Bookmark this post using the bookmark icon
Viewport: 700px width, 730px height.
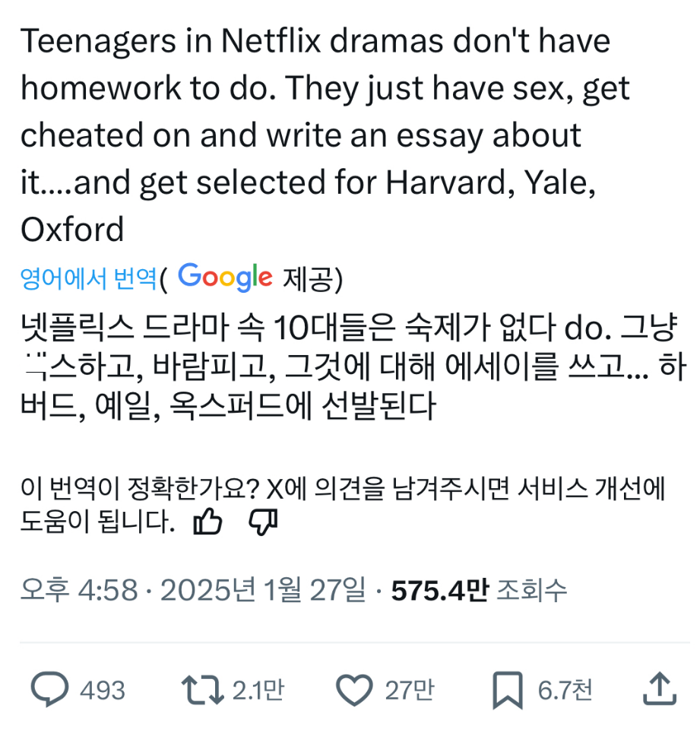pos(506,690)
